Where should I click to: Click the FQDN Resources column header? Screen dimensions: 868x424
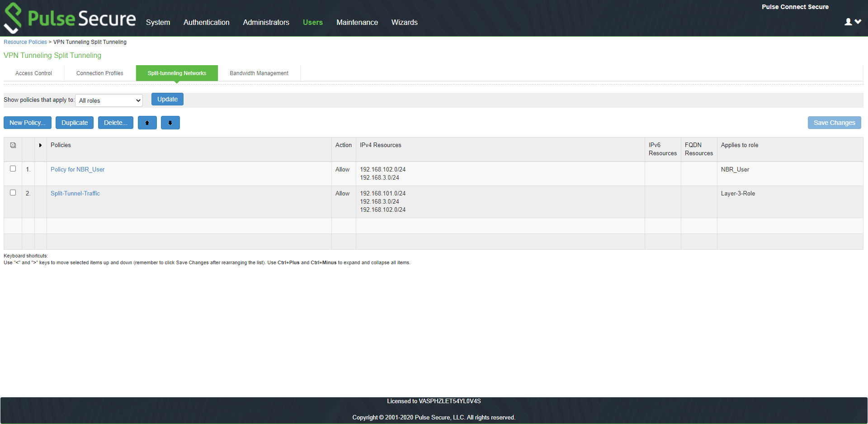pos(699,149)
